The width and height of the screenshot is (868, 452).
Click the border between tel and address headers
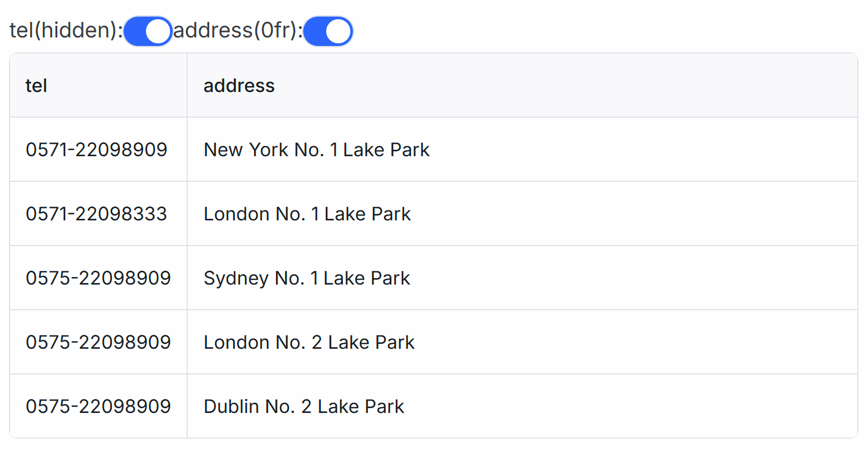187,86
